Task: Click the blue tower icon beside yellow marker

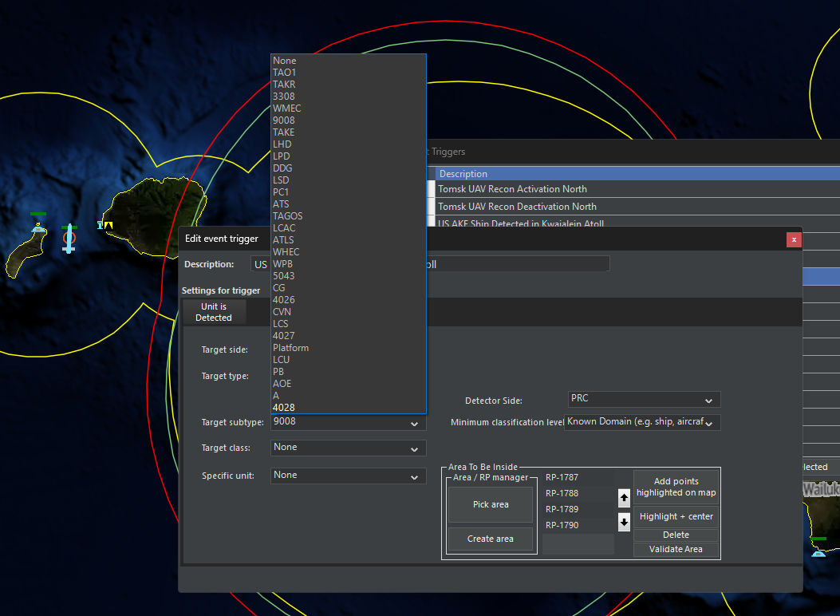Action: tap(101, 226)
